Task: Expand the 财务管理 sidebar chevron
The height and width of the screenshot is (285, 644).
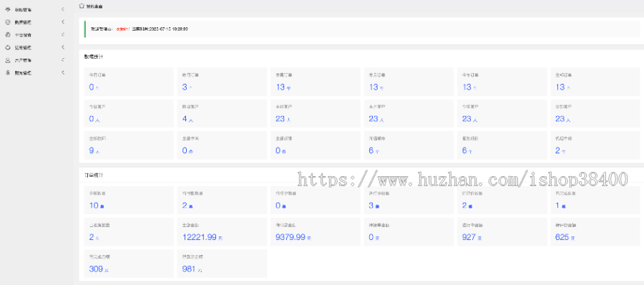Action: 63,73
